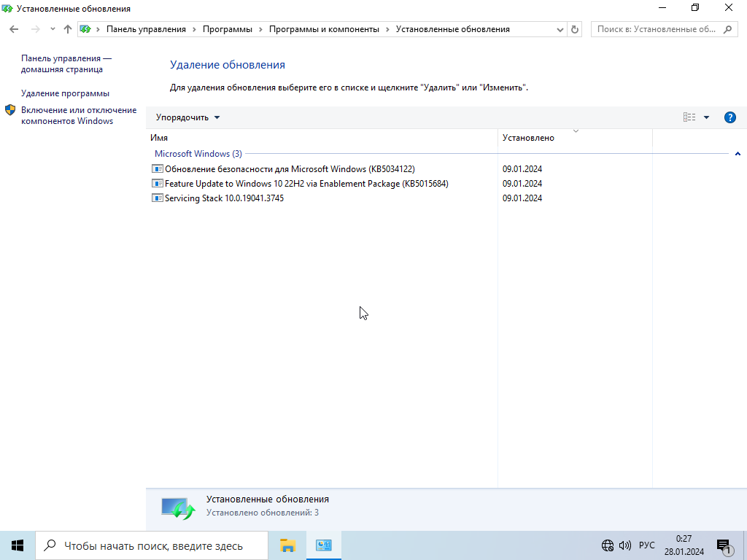Click the search Установленные обновления field
Viewport: 747px width, 560px height.
(x=657, y=29)
